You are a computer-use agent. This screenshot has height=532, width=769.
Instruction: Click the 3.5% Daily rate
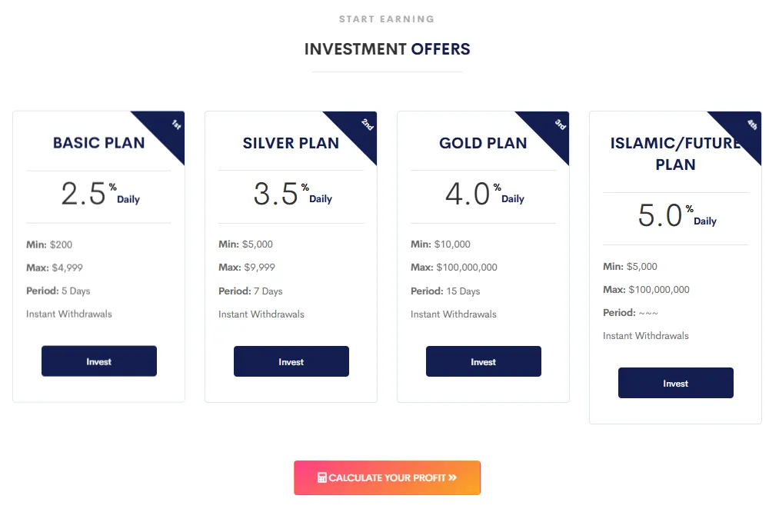click(291, 195)
